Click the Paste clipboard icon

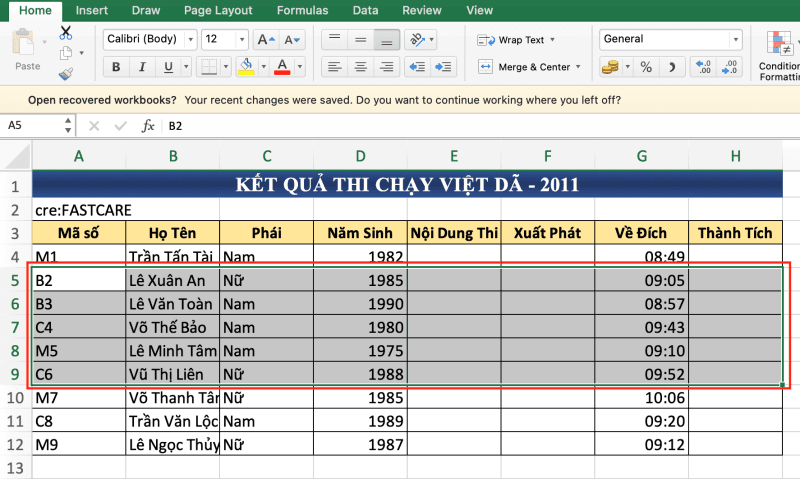(23, 42)
